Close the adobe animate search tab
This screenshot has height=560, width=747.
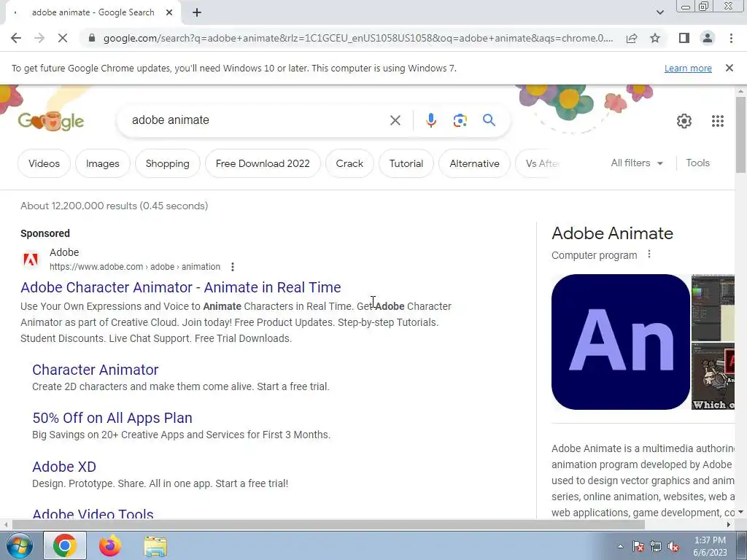pyautogui.click(x=169, y=13)
